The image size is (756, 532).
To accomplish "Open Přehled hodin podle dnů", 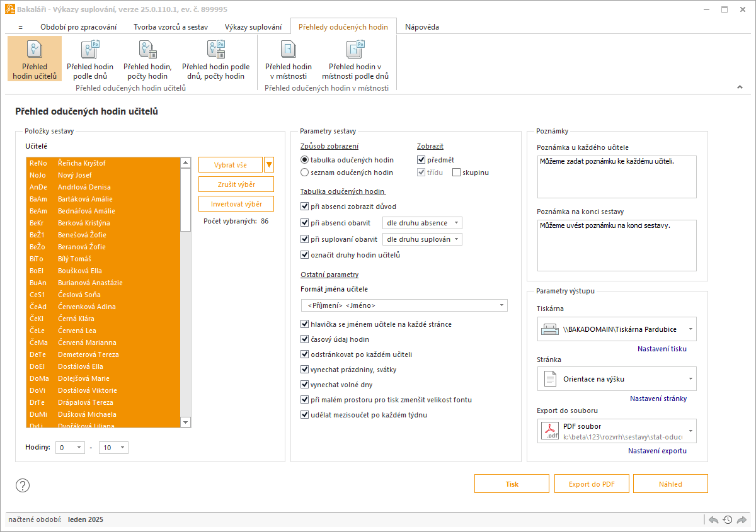I will 90,59.
